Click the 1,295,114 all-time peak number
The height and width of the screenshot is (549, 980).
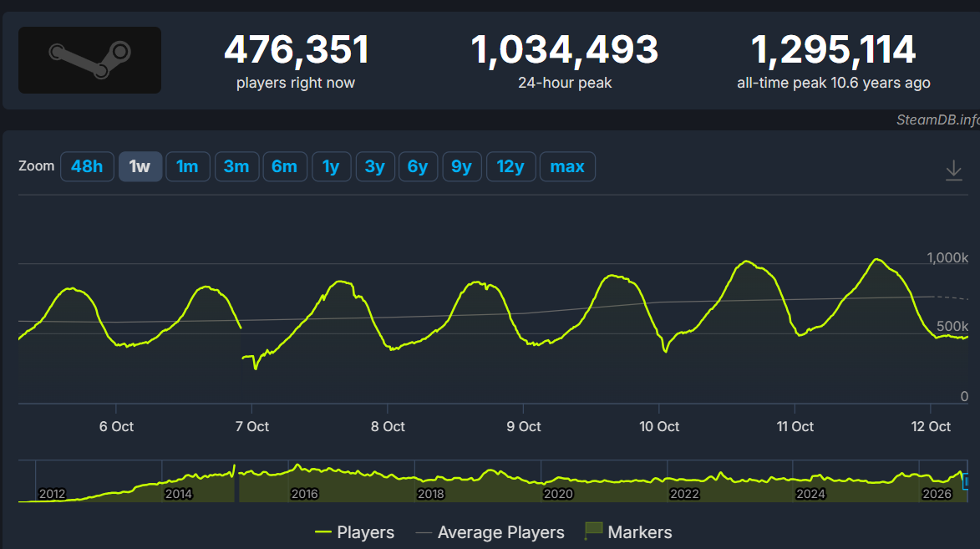(x=833, y=49)
